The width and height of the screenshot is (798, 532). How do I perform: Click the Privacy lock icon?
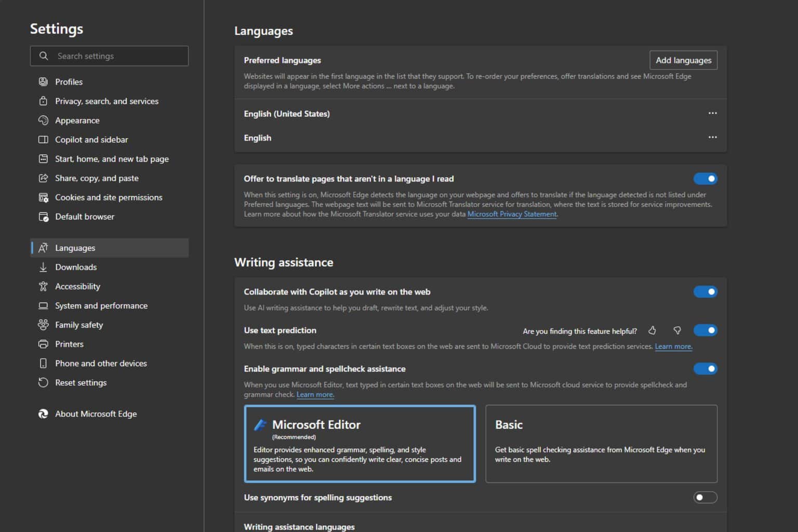pos(43,101)
